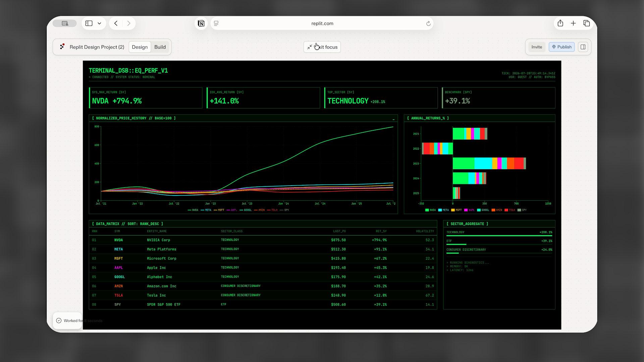Image resolution: width=644 pixels, height=362 pixels.
Task: Open the sidebar options chevron dropdown
Action: (x=99, y=23)
